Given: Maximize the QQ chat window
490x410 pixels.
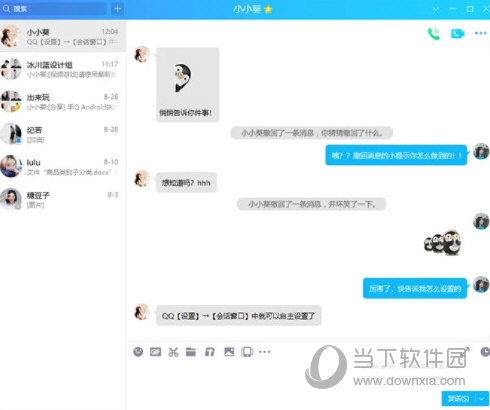Looking at the screenshot, I should [x=470, y=9].
